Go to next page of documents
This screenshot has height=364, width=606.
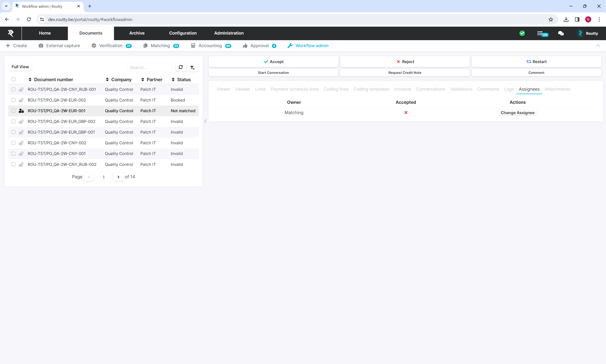[119, 177]
